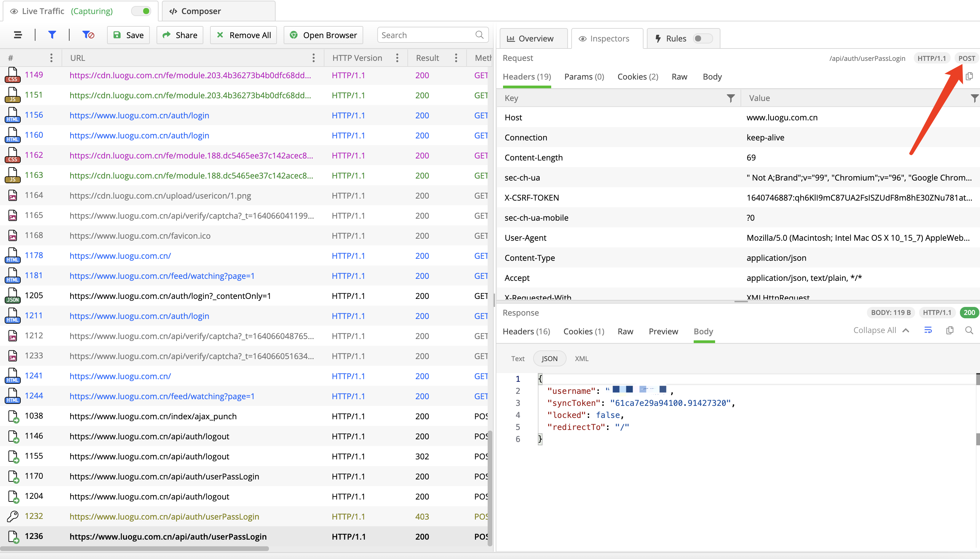This screenshot has height=559, width=980.
Task: Select the JSON body format option
Action: pyautogui.click(x=549, y=359)
